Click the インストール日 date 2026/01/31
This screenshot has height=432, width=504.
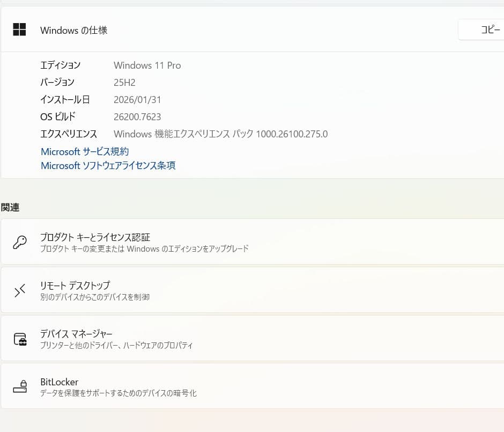[137, 99]
